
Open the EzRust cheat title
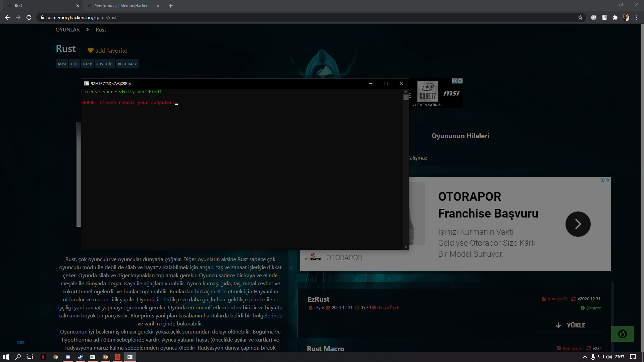318,299
